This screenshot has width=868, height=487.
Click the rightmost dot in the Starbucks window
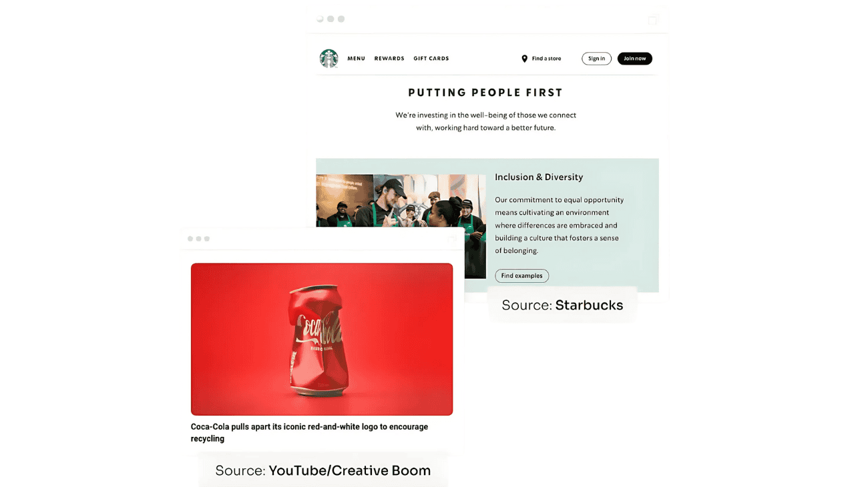(341, 19)
